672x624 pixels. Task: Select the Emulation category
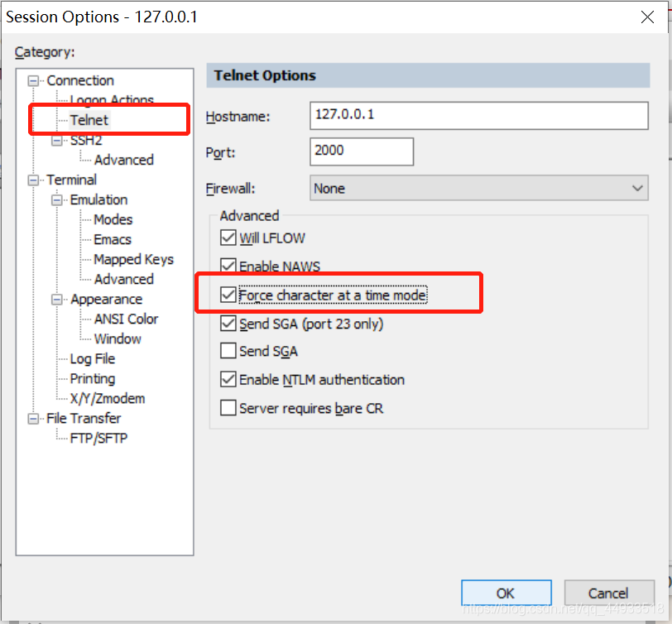(98, 199)
